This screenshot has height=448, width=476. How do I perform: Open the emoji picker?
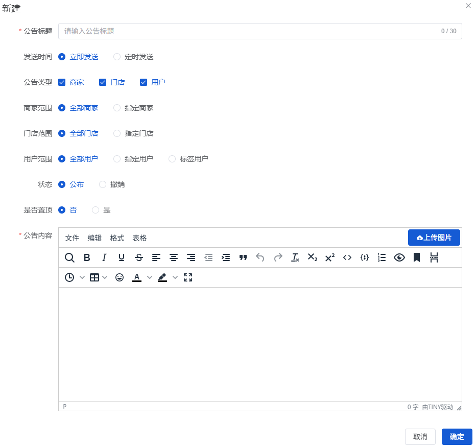click(120, 277)
